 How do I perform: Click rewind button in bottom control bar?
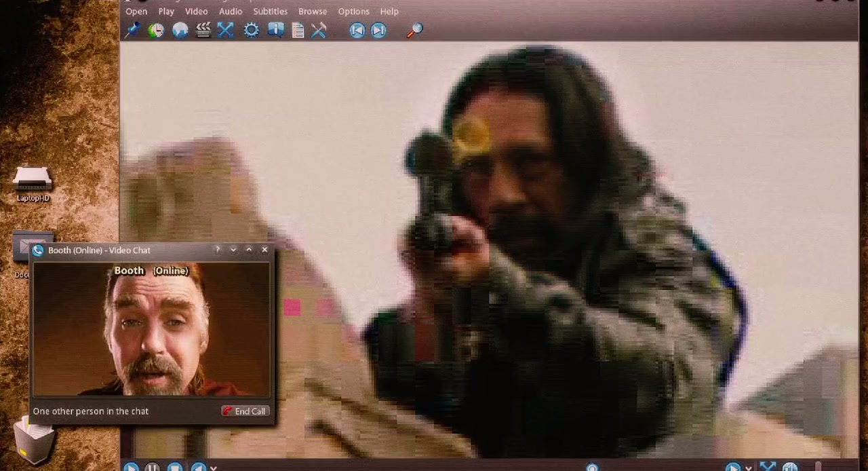click(198, 467)
